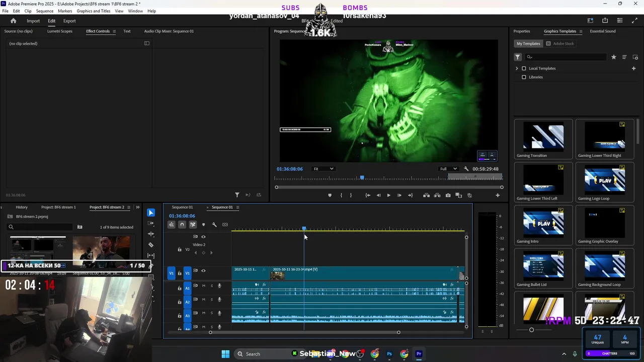This screenshot has width=644, height=362.
Task: Click the Extract button in Program monitor
Action: pos(437,195)
